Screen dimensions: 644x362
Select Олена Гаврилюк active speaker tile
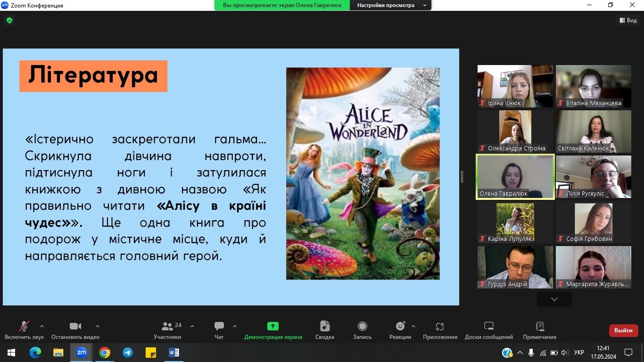[x=515, y=177]
